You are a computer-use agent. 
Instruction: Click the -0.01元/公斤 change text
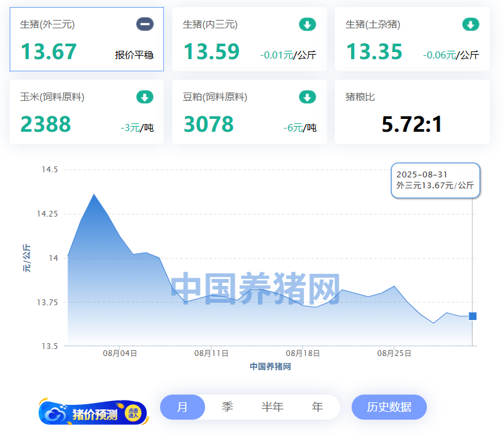[288, 55]
